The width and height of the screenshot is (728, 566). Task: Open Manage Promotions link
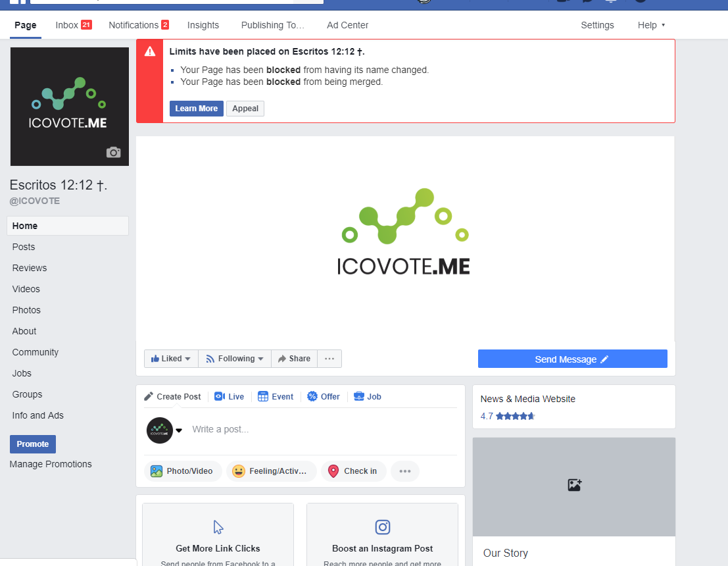click(51, 464)
